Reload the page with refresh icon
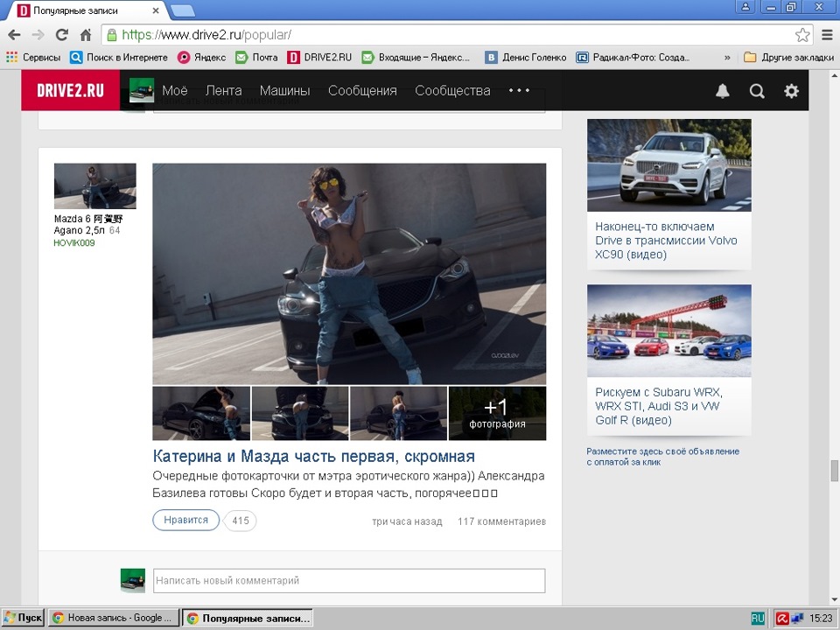Viewport: 840px width, 630px height. coord(62,35)
